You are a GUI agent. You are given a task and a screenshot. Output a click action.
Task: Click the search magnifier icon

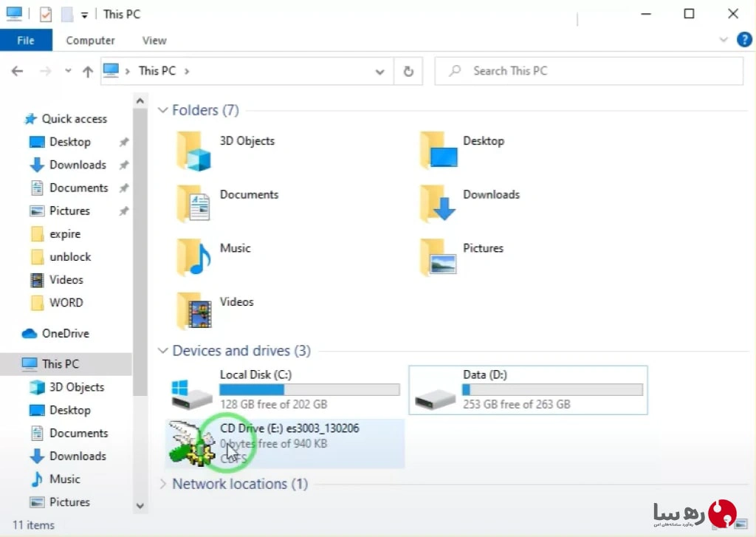tap(454, 71)
